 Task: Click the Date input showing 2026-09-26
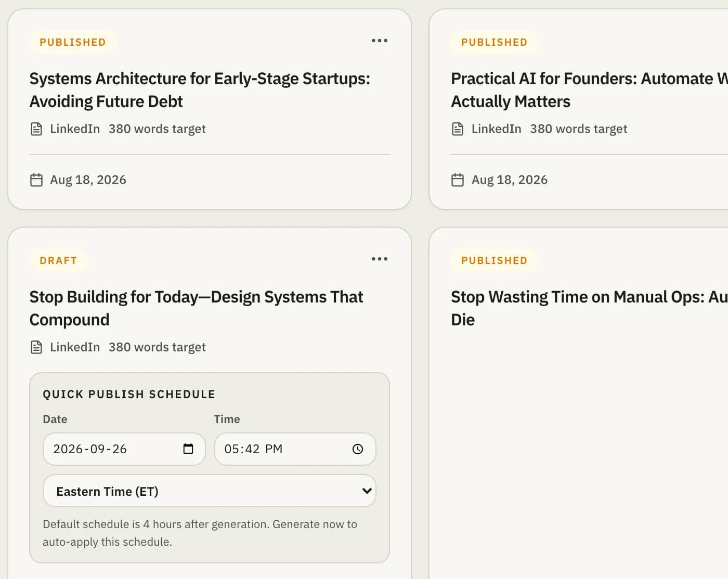[124, 449]
